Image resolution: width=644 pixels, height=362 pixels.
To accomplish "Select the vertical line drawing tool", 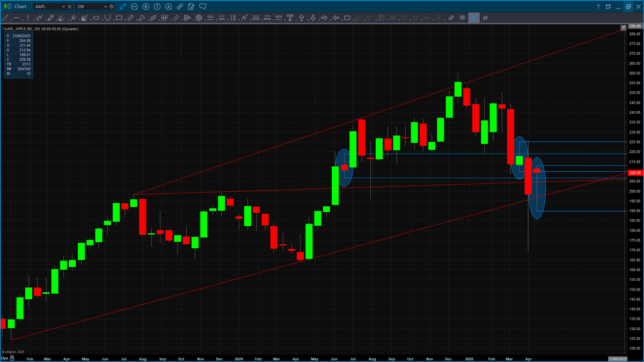I will click(x=28, y=18).
